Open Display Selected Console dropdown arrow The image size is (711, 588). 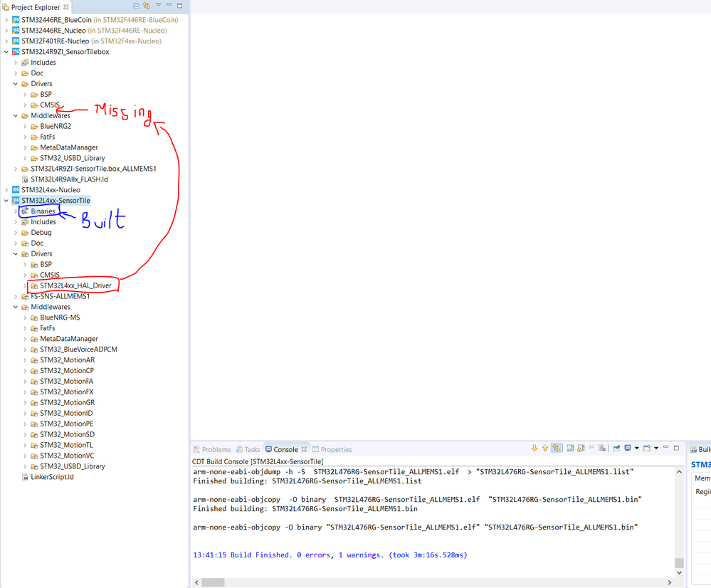click(x=637, y=448)
